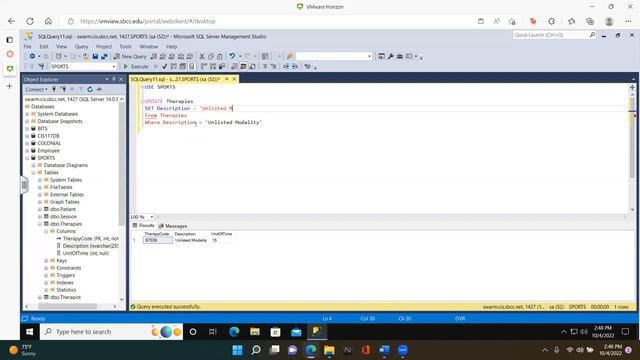Click the Toolbox icon beside the wrench

pos(400,56)
